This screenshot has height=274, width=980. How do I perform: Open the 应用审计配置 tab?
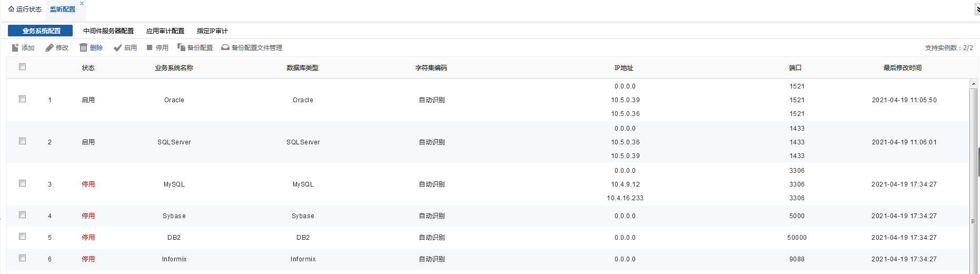coord(165,31)
